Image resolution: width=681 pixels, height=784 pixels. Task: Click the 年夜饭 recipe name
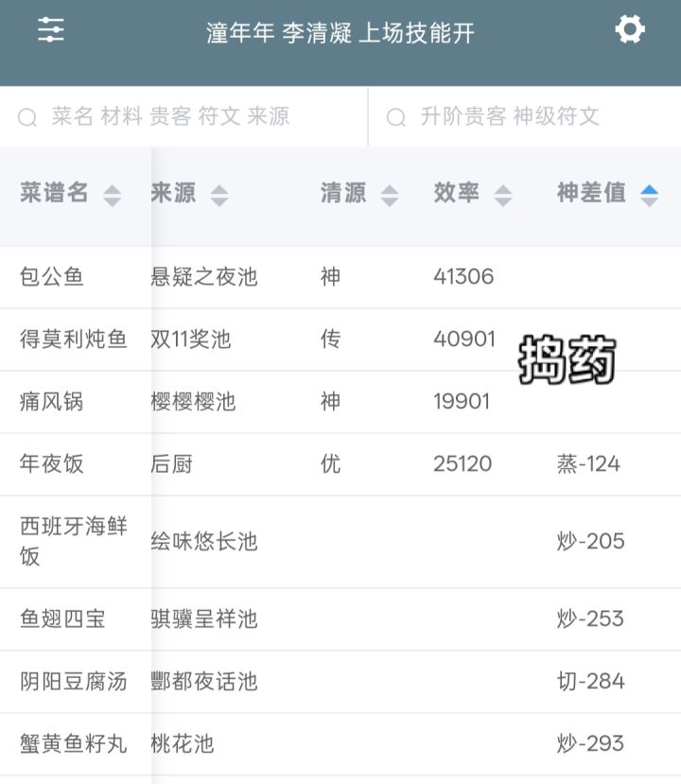tap(51, 464)
